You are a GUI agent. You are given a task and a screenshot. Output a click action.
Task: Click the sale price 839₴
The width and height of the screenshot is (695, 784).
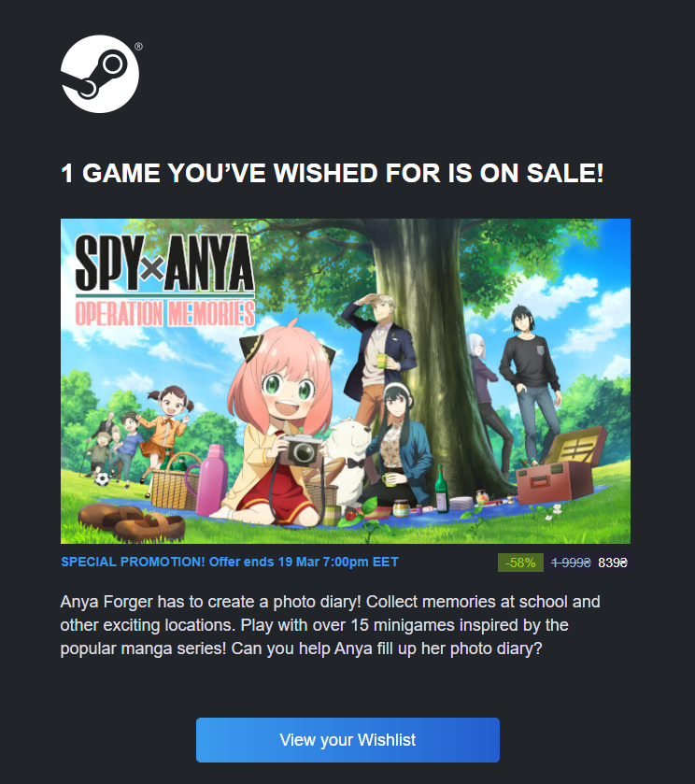pyautogui.click(x=613, y=563)
